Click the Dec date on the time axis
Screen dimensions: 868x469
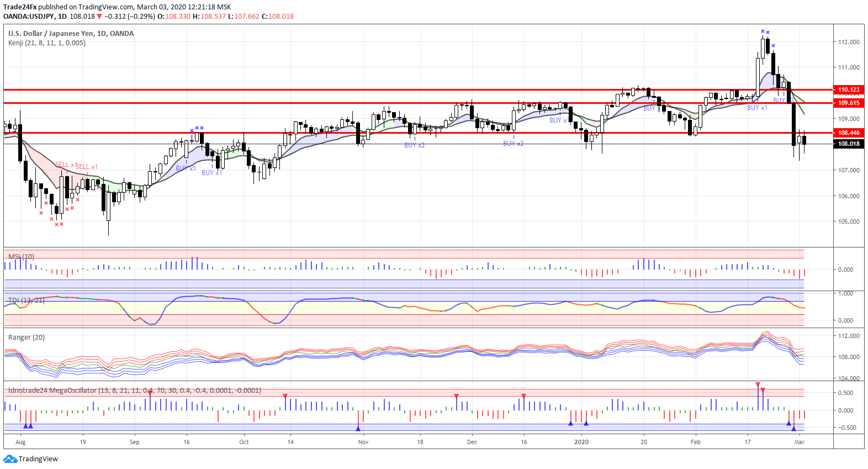coord(472,442)
